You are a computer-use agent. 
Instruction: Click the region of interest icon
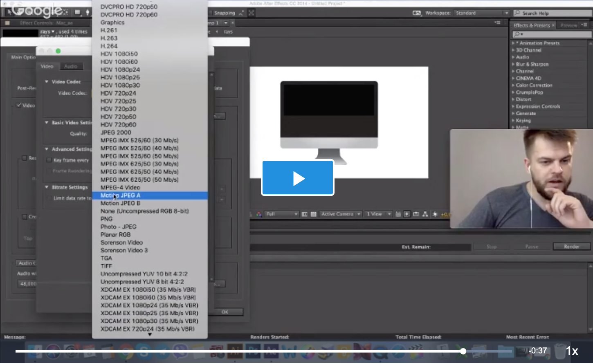[x=305, y=214]
